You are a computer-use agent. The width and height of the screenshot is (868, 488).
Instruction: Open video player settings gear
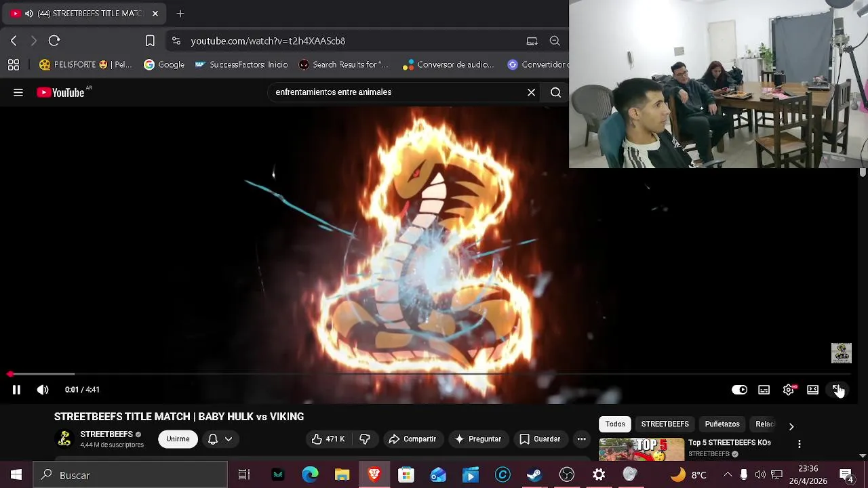pyautogui.click(x=789, y=390)
